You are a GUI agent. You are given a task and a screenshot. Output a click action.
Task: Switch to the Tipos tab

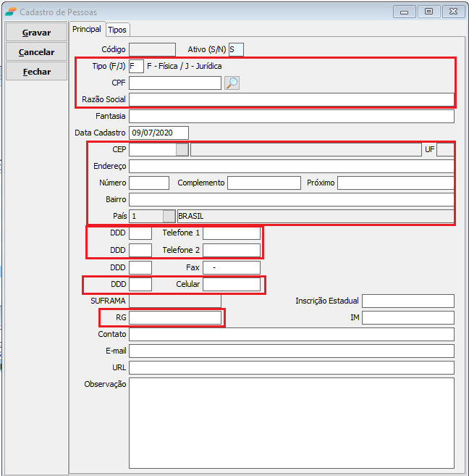point(117,30)
